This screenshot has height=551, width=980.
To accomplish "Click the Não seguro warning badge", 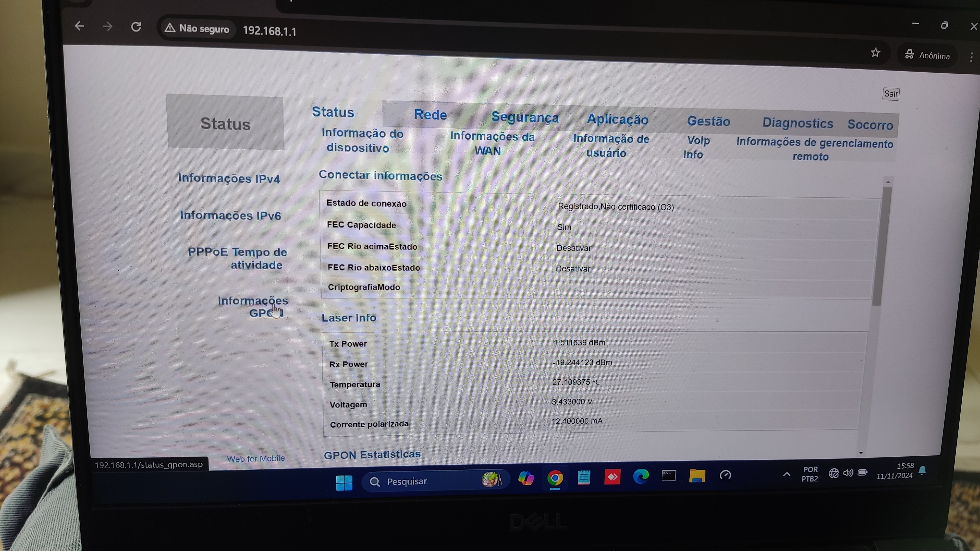I will [197, 29].
